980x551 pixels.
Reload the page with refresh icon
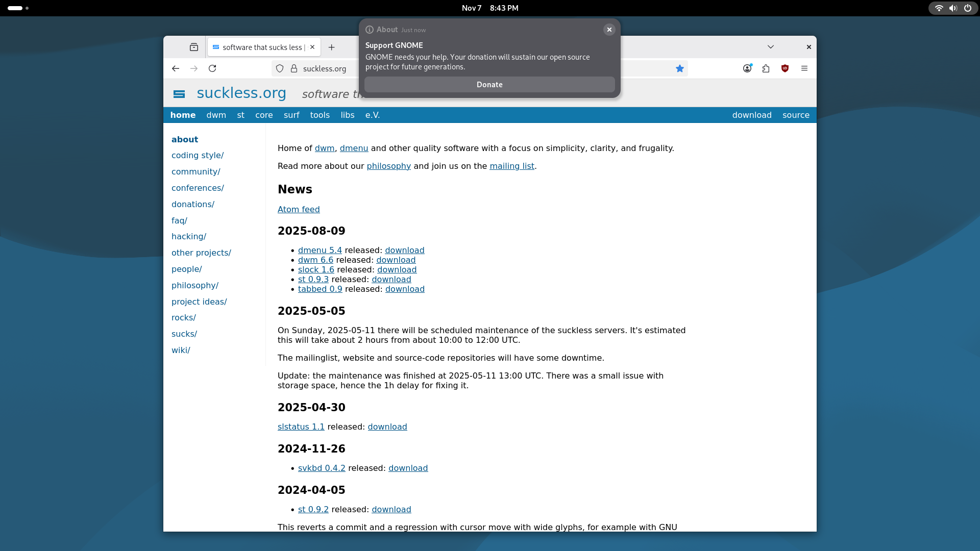(212, 68)
